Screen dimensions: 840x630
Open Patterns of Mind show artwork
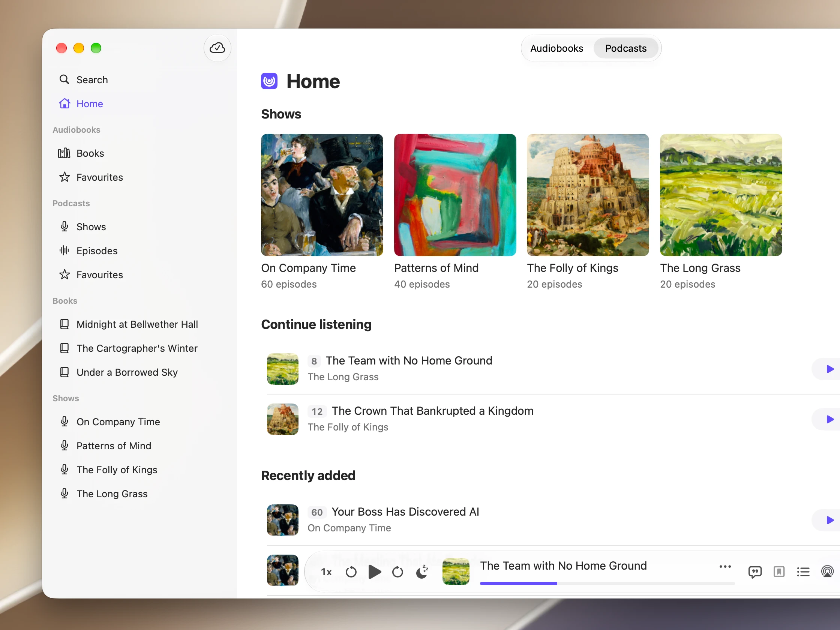(455, 195)
